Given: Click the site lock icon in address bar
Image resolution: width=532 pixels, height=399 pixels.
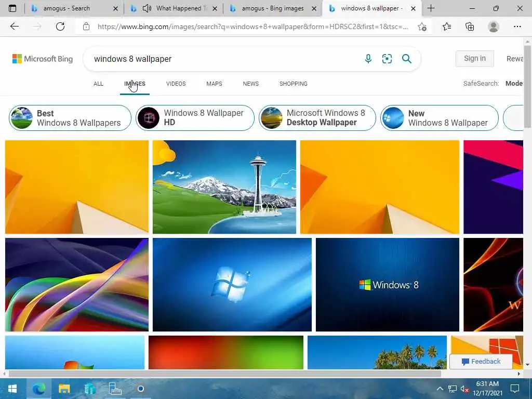Looking at the screenshot, I should tap(86, 26).
